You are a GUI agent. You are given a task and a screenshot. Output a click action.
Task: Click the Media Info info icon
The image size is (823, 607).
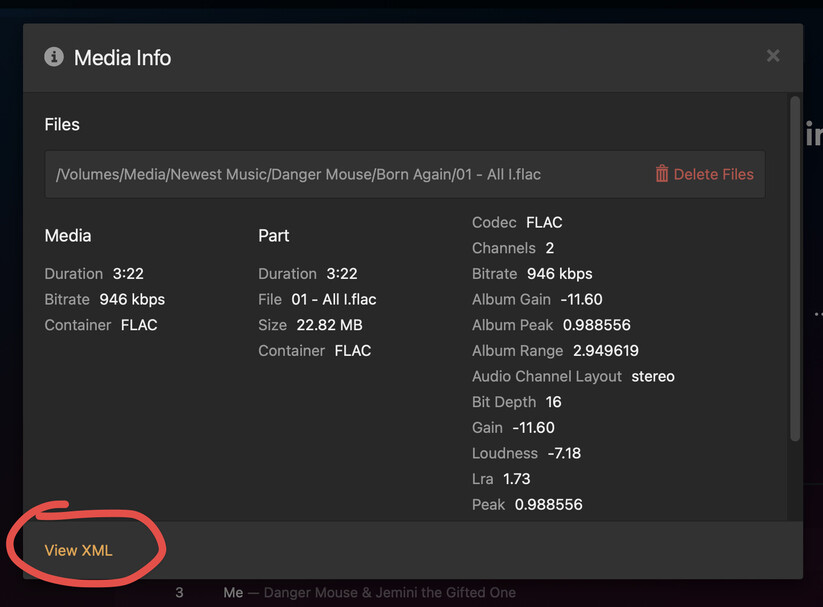pos(54,57)
